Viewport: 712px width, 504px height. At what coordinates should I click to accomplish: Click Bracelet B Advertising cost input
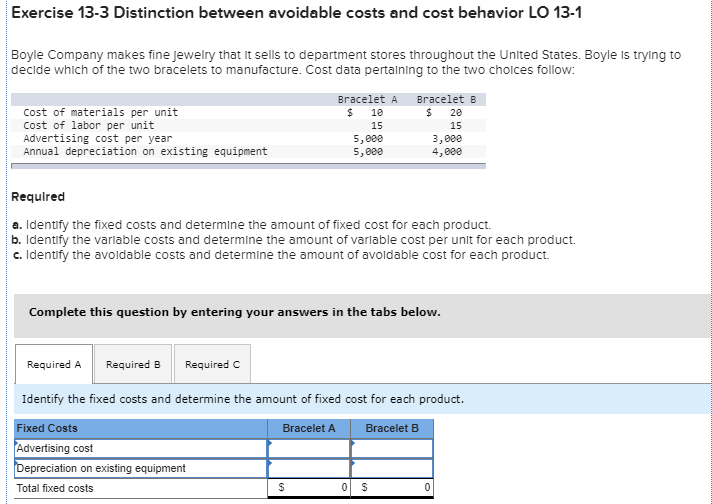point(392,449)
